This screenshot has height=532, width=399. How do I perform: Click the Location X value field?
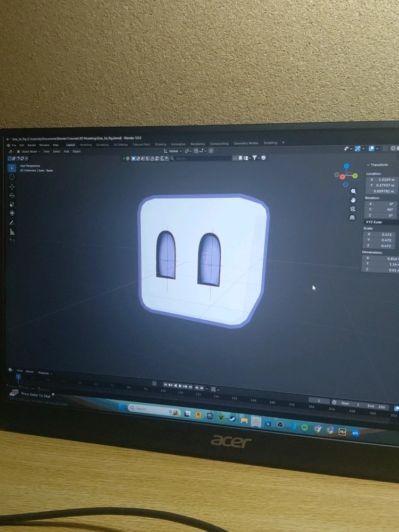tap(383, 180)
